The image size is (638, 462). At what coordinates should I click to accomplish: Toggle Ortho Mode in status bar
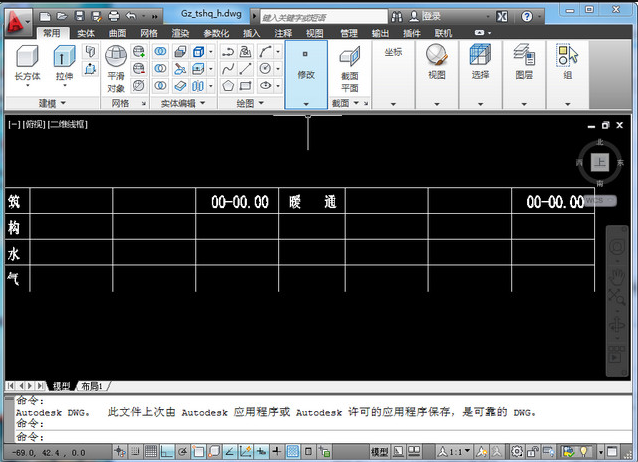coord(167,451)
